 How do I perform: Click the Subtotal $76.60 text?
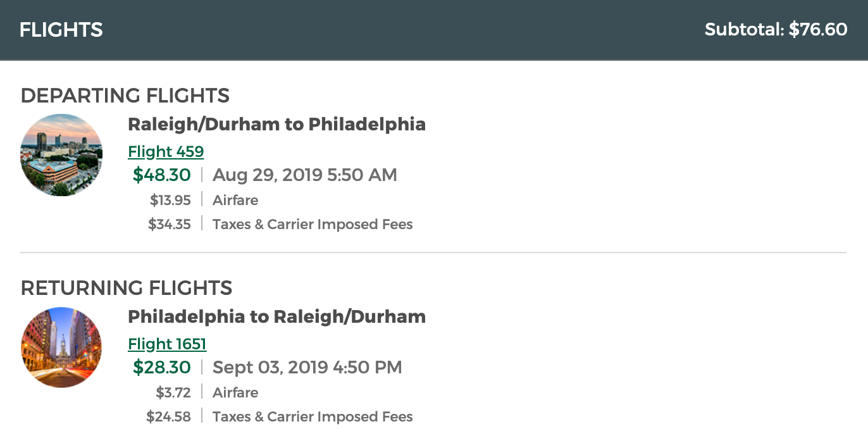point(776,30)
